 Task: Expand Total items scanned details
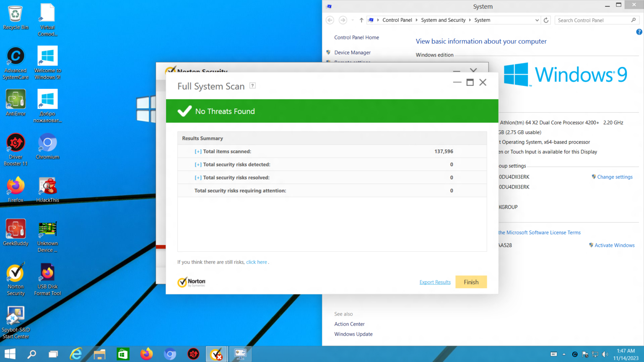click(197, 151)
